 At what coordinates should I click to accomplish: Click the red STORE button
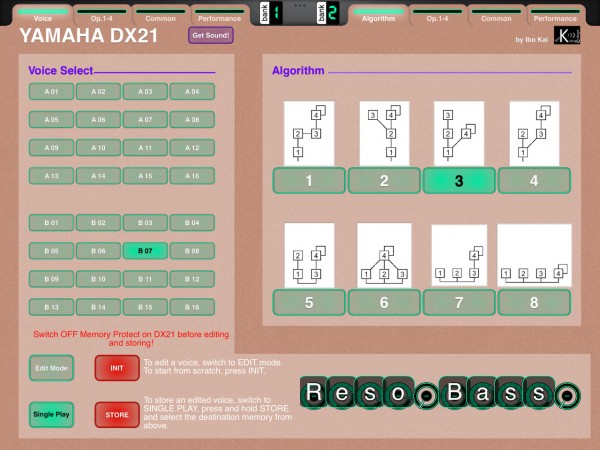click(x=117, y=414)
